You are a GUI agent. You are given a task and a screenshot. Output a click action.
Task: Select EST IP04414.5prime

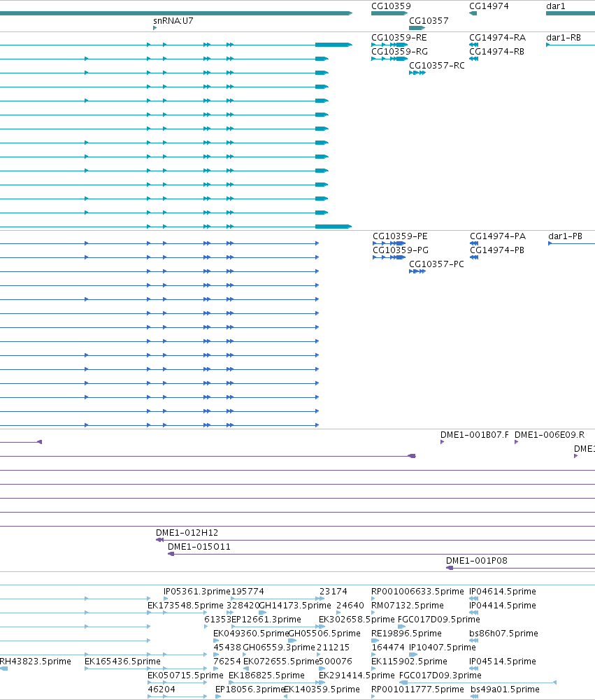(x=503, y=606)
